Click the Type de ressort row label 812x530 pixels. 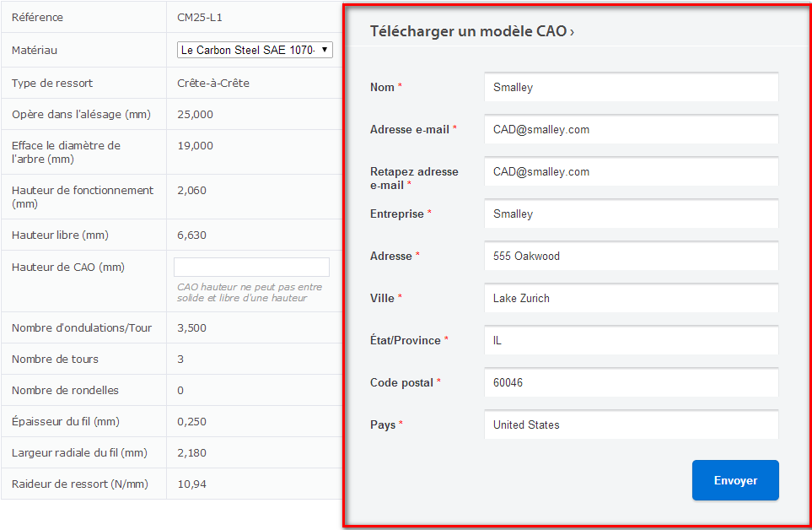coord(52,84)
